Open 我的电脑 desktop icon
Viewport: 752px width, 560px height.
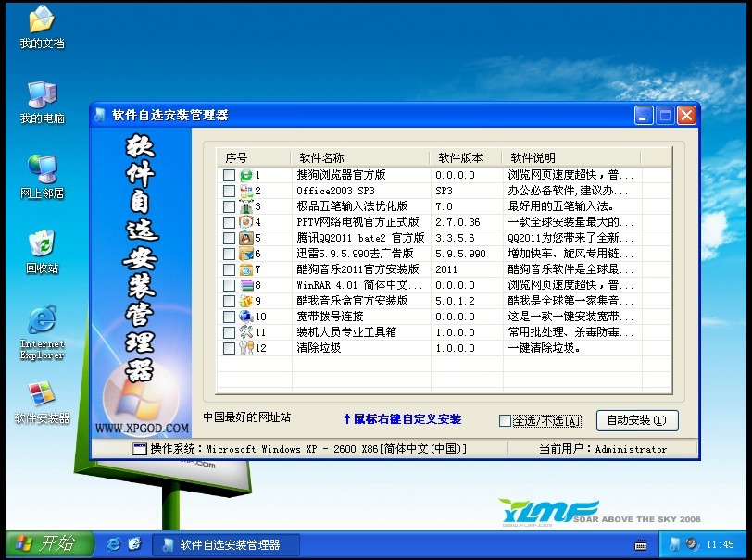click(x=43, y=102)
